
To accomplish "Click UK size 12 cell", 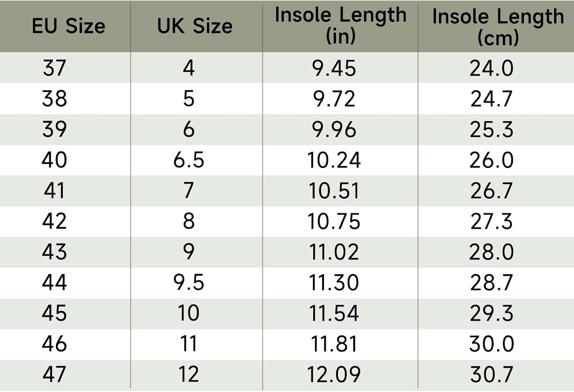I will pos(189,374).
